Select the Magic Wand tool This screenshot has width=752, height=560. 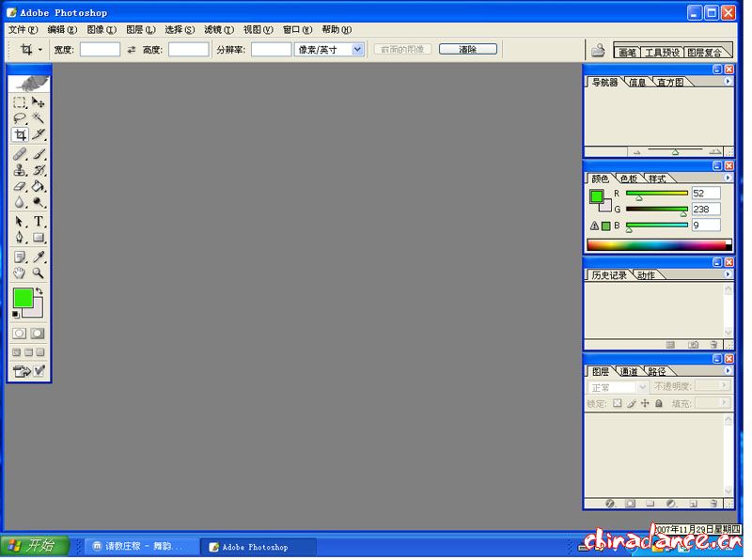[39, 118]
